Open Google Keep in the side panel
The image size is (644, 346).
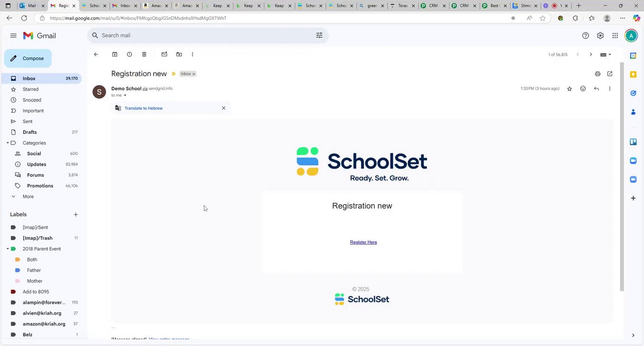point(633,74)
